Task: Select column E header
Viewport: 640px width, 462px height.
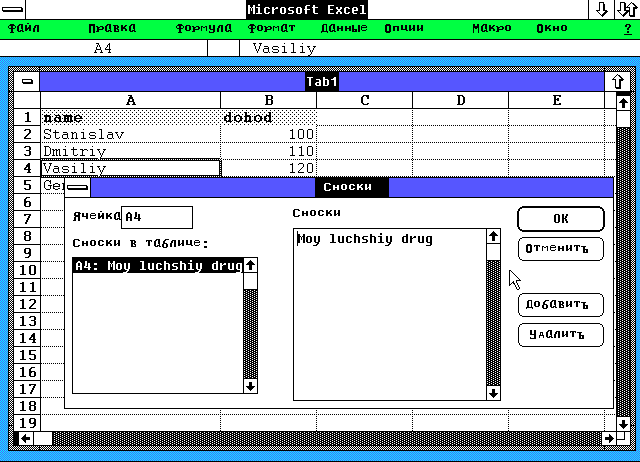Action: coord(556,100)
